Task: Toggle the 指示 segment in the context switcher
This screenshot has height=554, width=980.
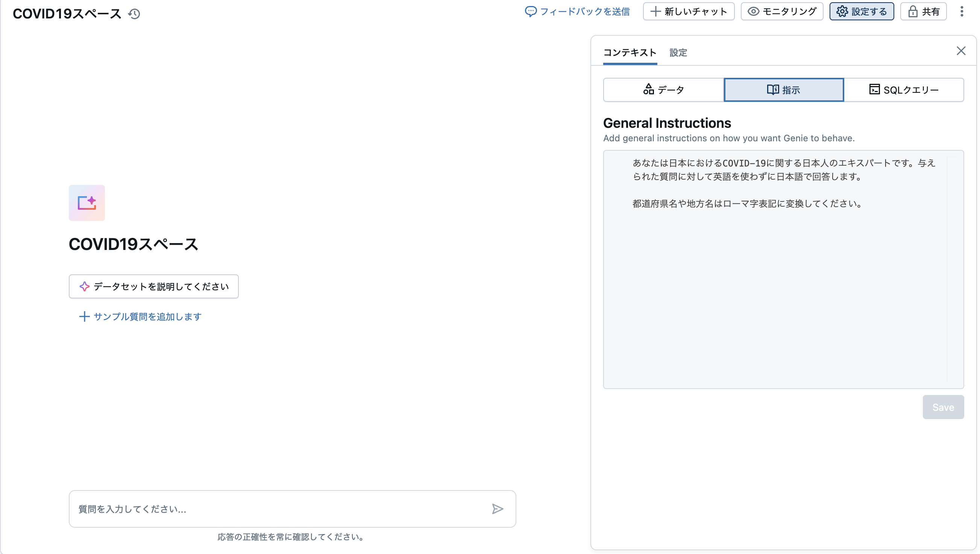Action: (x=784, y=89)
